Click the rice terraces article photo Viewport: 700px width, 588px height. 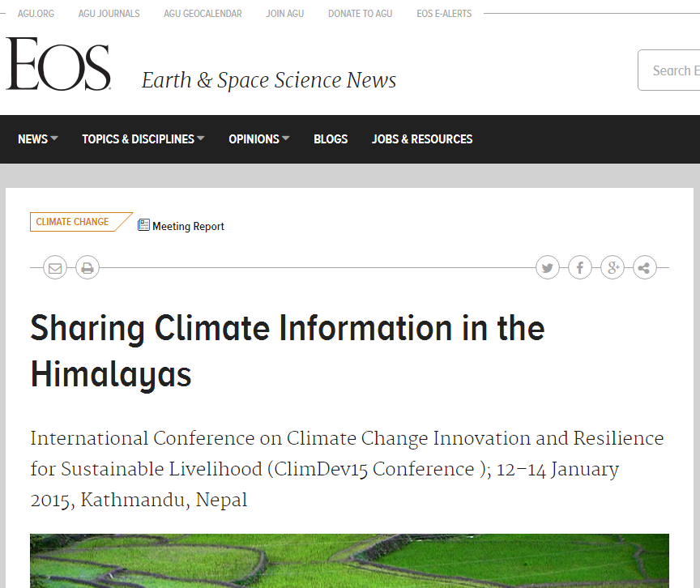(349, 560)
